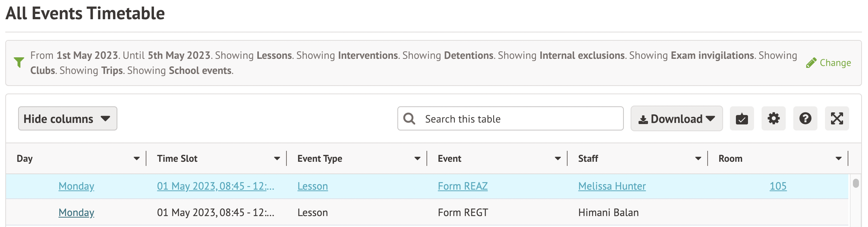This screenshot has width=868, height=227.
Task: Open the Melissa Hunter staff link
Action: [x=612, y=186]
